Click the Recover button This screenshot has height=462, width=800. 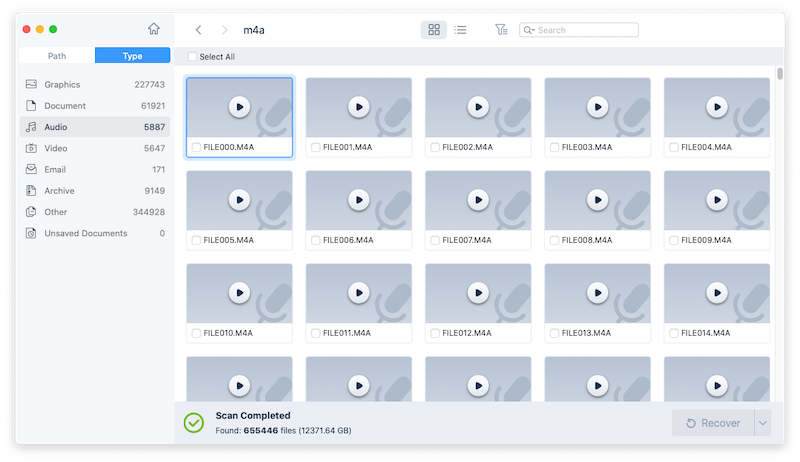click(x=713, y=423)
